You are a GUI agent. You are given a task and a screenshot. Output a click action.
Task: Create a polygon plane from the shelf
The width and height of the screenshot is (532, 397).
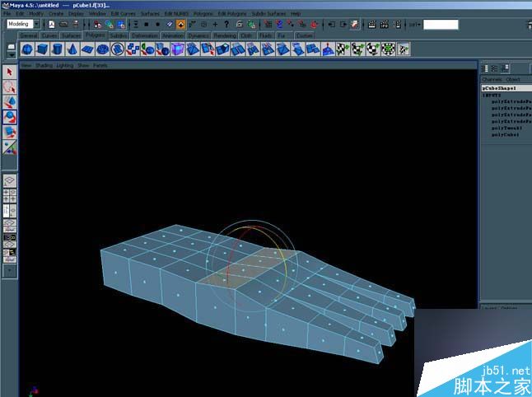click(x=87, y=49)
